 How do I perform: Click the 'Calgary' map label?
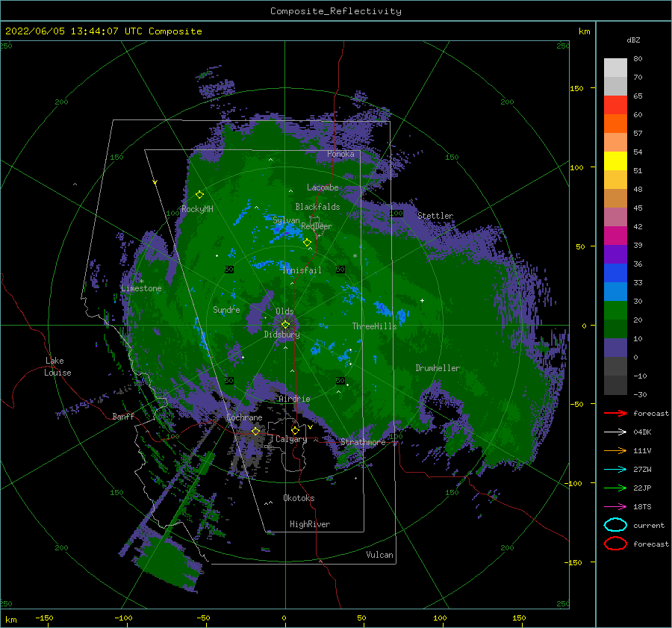291,439
